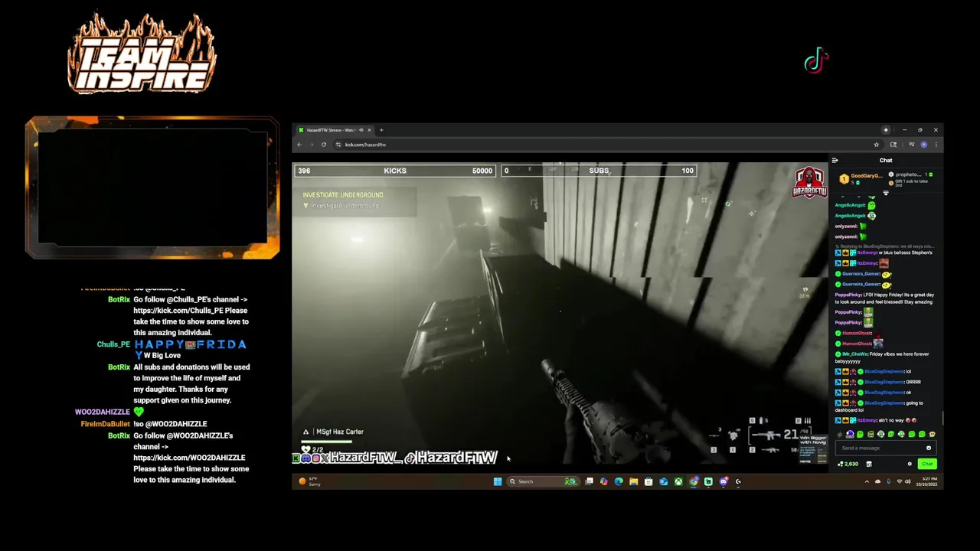Reload the Kick stream page
Viewport: 980px width, 551px height.
(x=324, y=145)
